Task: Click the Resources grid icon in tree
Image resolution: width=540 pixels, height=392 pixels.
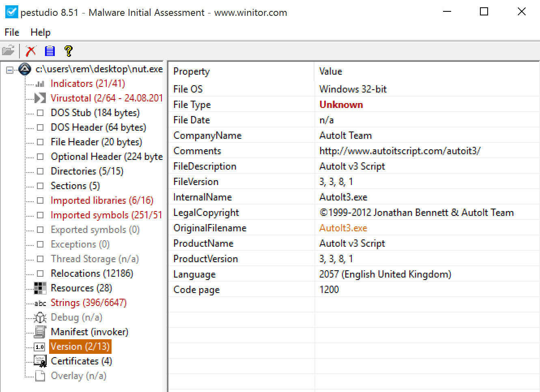Action: point(40,288)
